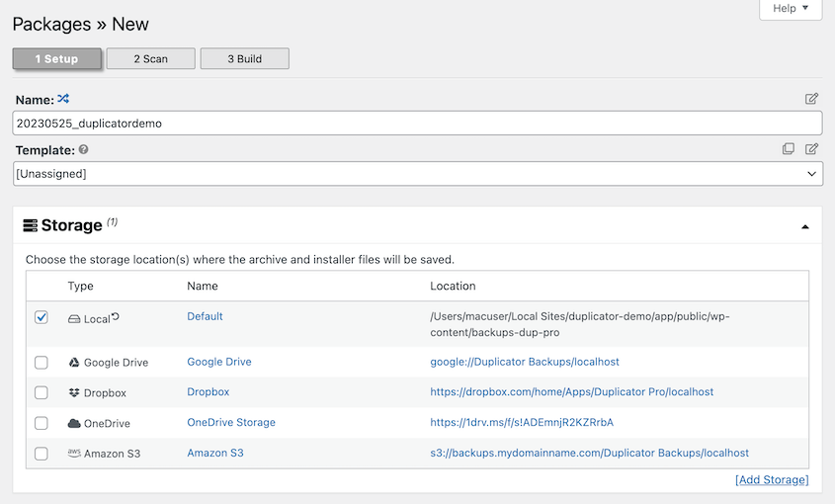Image resolution: width=835 pixels, height=504 pixels.
Task: Enable the Google Drive storage checkbox
Action: (41, 363)
